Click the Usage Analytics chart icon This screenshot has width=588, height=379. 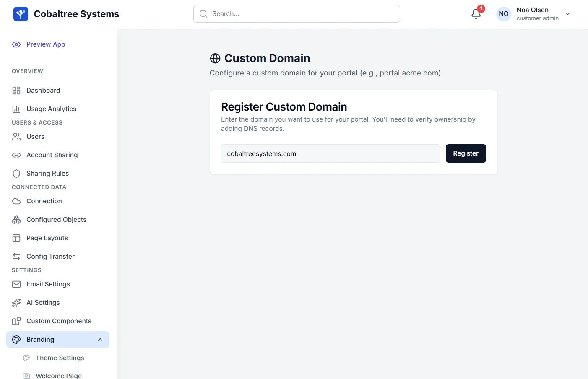16,109
